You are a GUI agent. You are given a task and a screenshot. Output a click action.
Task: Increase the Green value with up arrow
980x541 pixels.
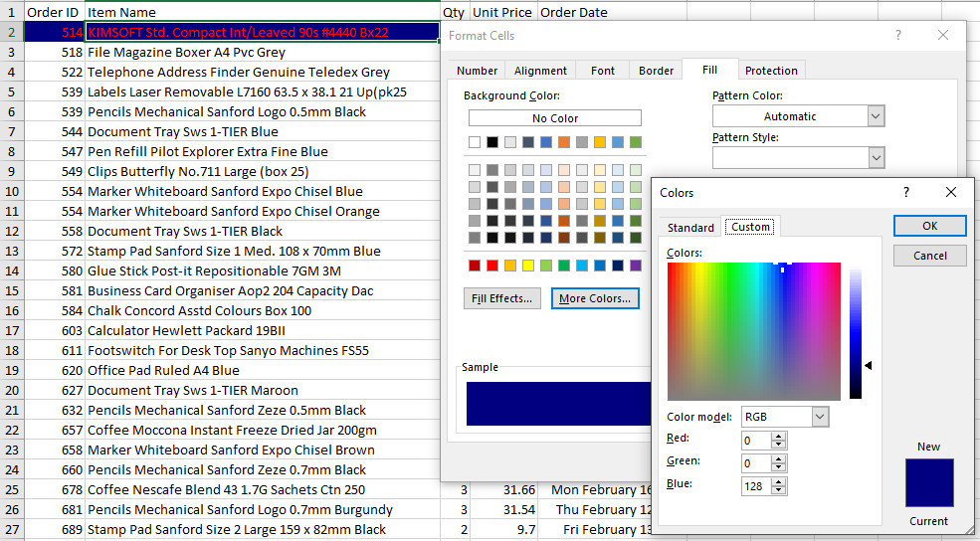tap(778, 459)
